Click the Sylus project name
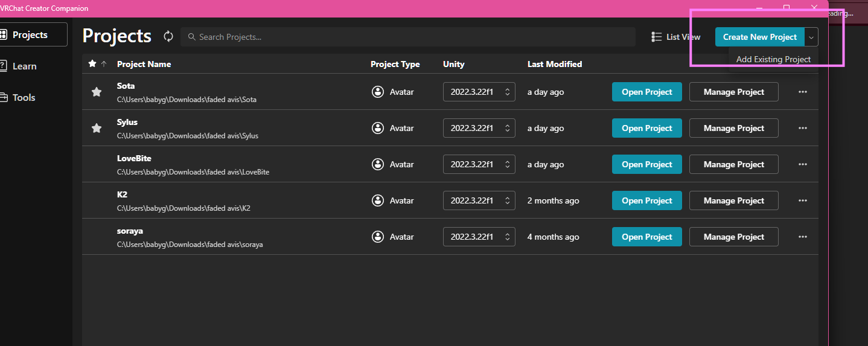 (127, 123)
